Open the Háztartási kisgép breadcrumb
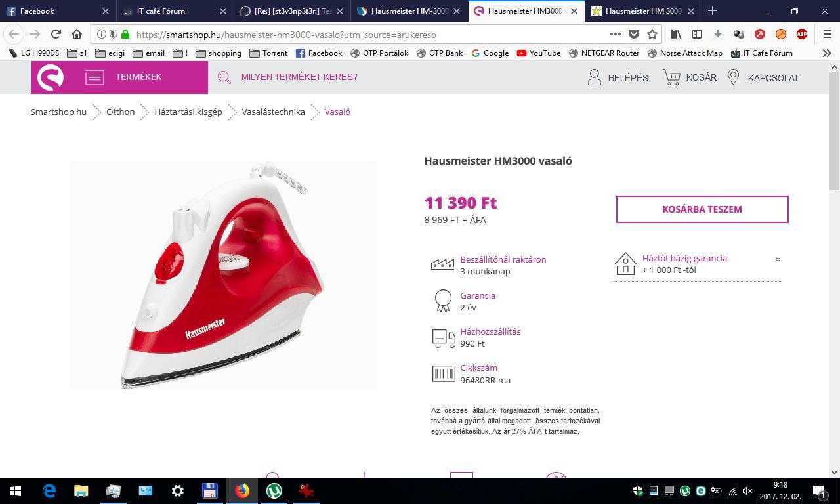This screenshot has height=504, width=840. 188,112
